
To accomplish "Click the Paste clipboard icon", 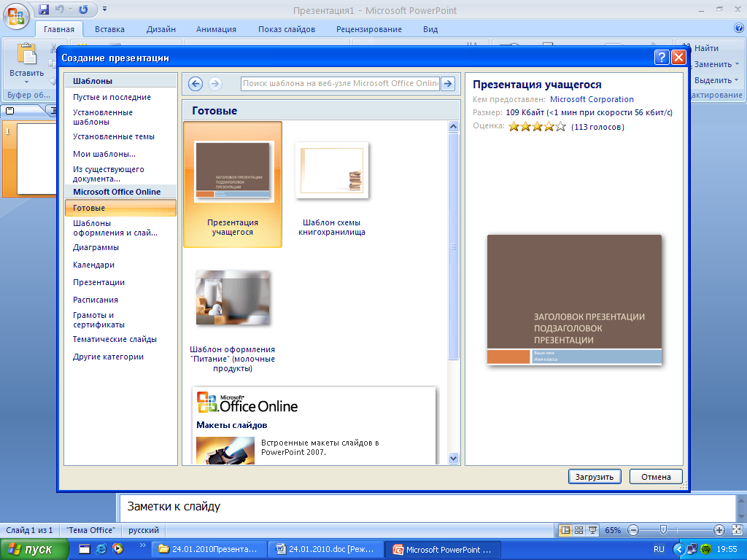I will 27,54.
